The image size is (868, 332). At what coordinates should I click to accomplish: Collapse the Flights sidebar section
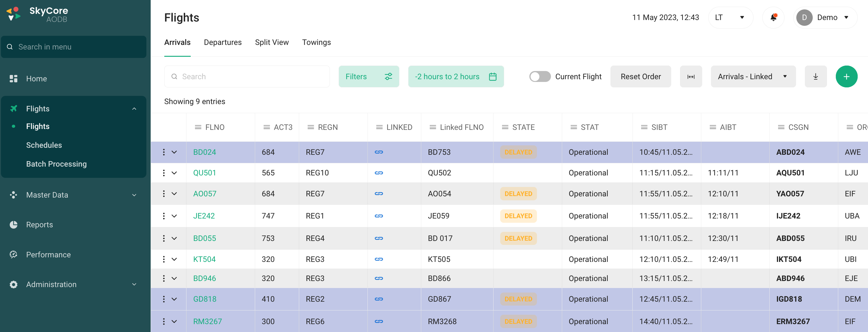point(134,109)
